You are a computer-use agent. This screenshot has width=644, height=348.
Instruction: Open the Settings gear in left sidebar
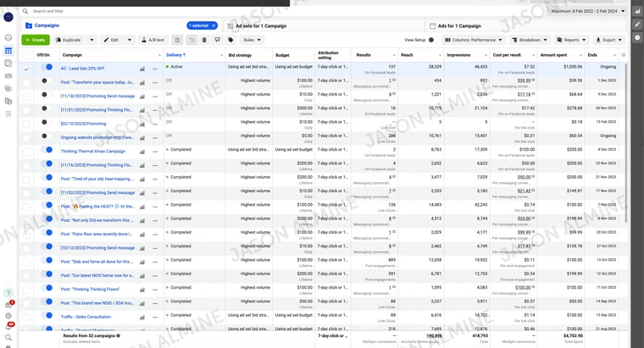8,316
